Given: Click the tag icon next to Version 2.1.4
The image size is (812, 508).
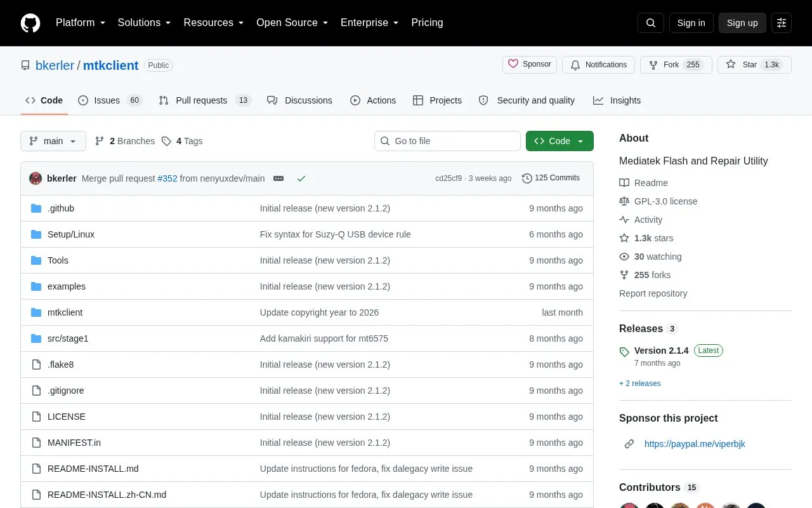Looking at the screenshot, I should click(x=624, y=351).
